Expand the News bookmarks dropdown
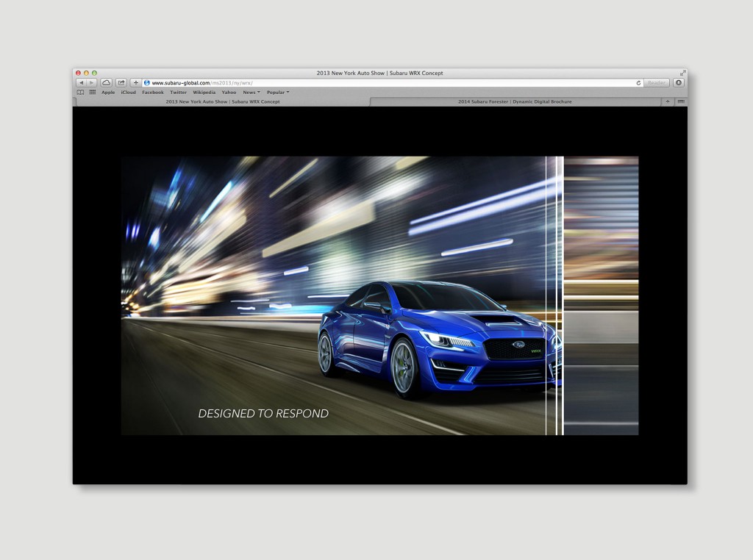 point(251,92)
